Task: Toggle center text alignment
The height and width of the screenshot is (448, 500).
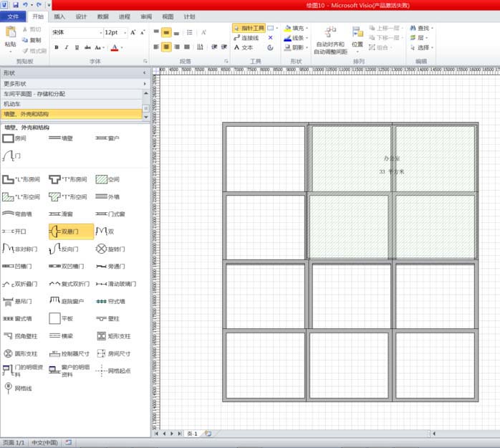Action: (166, 47)
